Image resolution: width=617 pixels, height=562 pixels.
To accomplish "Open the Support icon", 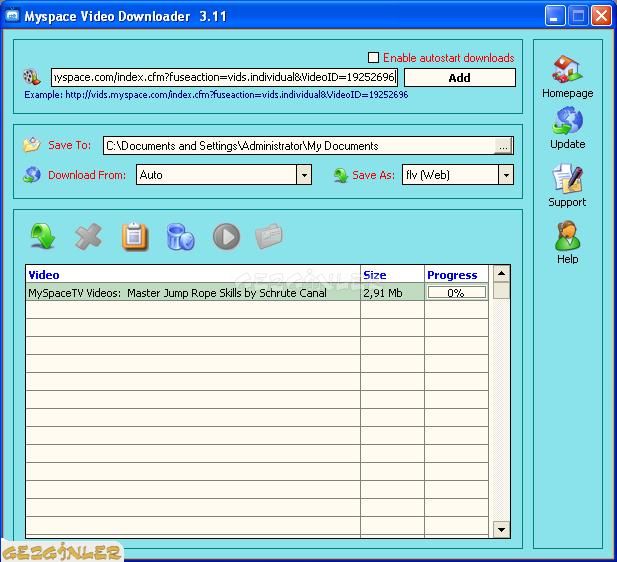I will click(567, 178).
